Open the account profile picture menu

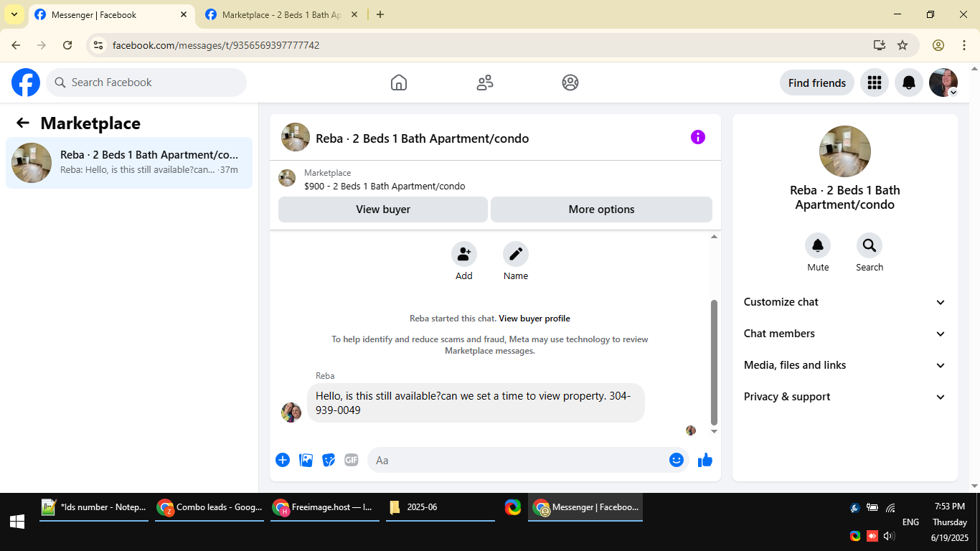(943, 83)
